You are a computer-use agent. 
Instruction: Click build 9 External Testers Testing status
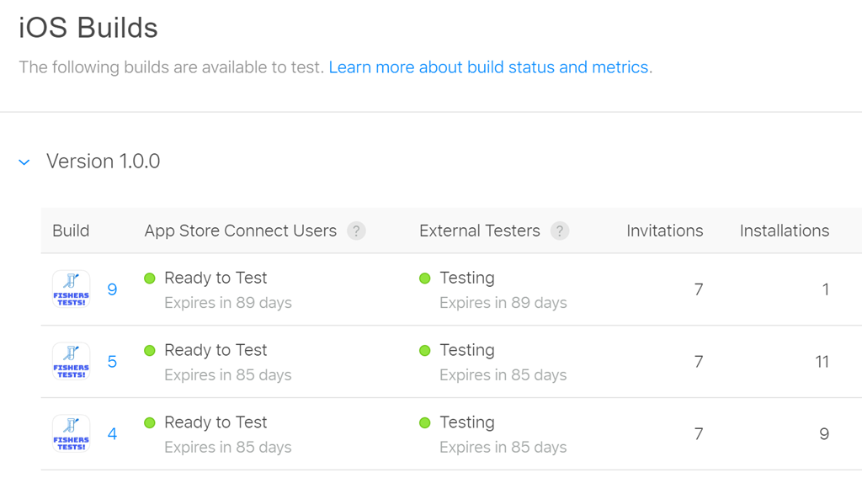coord(467,279)
